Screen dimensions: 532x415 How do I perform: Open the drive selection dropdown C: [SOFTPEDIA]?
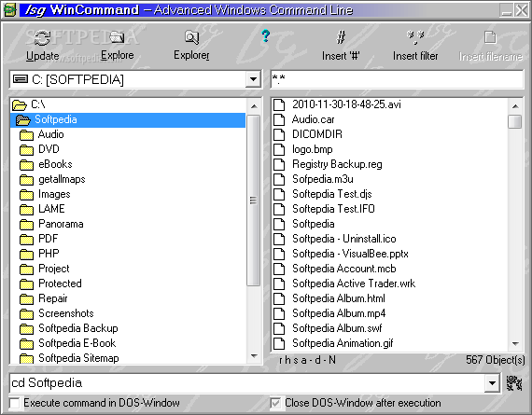[253, 79]
